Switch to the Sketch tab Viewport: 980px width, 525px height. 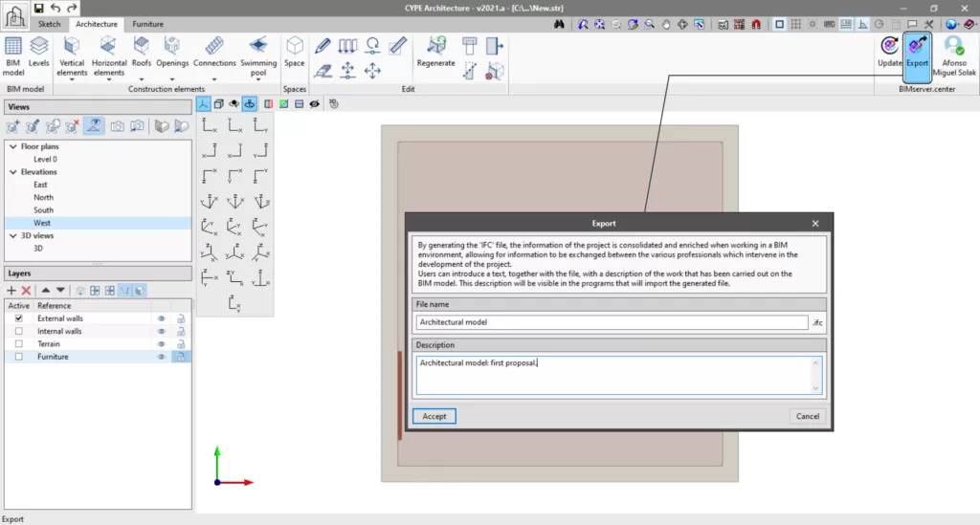(49, 23)
